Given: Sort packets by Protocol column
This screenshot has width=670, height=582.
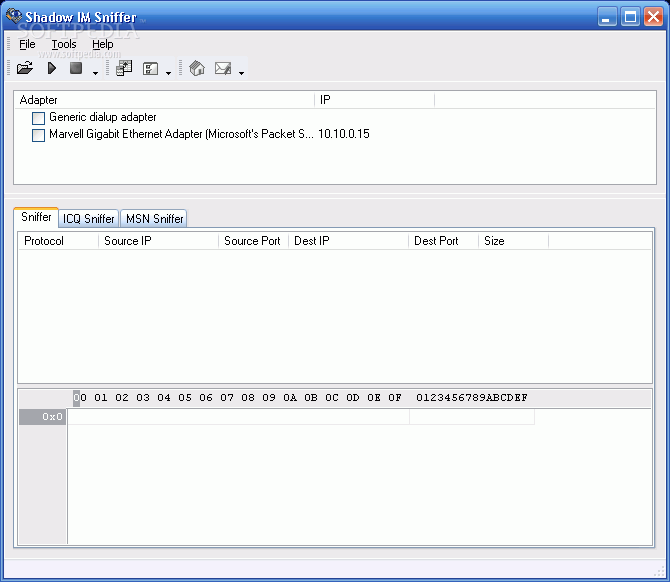Looking at the screenshot, I should pyautogui.click(x=59, y=241).
